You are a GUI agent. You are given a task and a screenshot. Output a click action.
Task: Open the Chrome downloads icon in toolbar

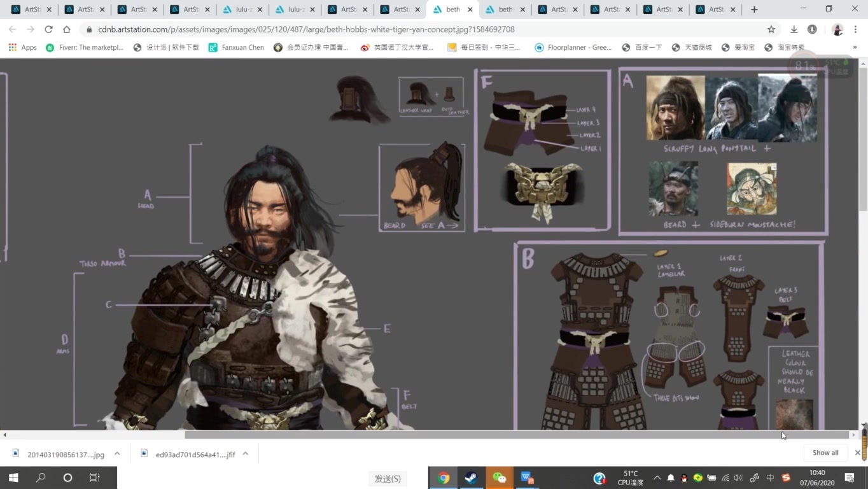[794, 29]
